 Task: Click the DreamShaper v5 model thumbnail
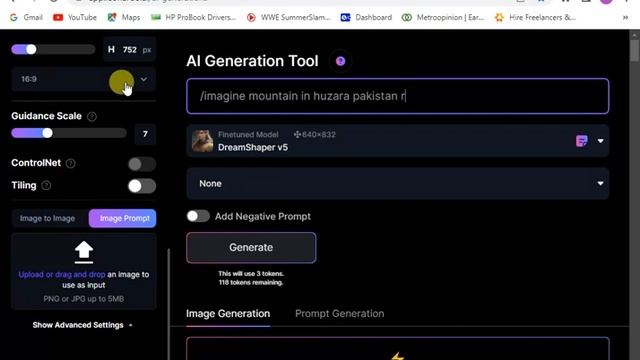pyautogui.click(x=202, y=141)
